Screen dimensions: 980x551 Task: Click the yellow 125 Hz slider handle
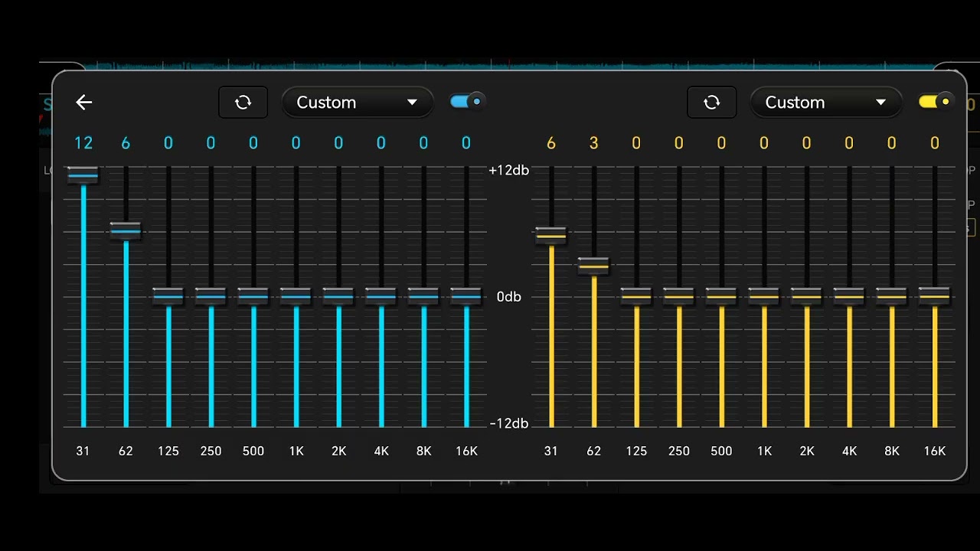[x=636, y=296]
